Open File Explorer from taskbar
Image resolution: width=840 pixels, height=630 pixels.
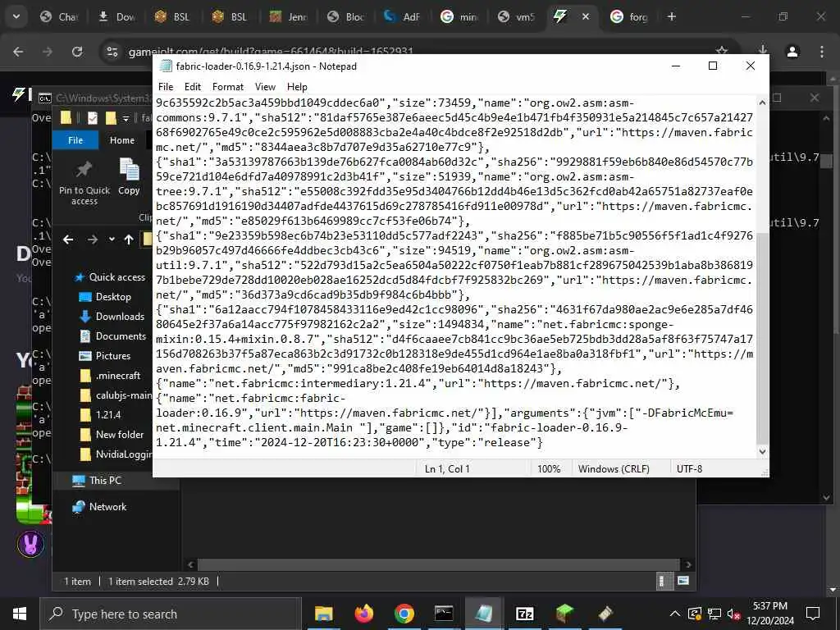coord(323,614)
